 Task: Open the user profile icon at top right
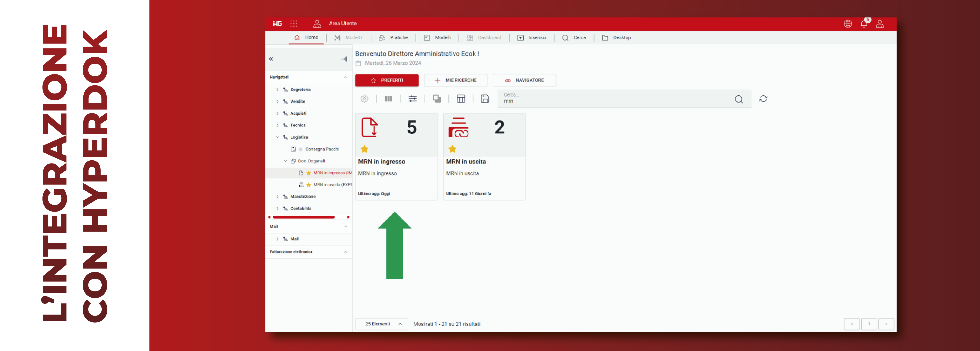point(879,24)
